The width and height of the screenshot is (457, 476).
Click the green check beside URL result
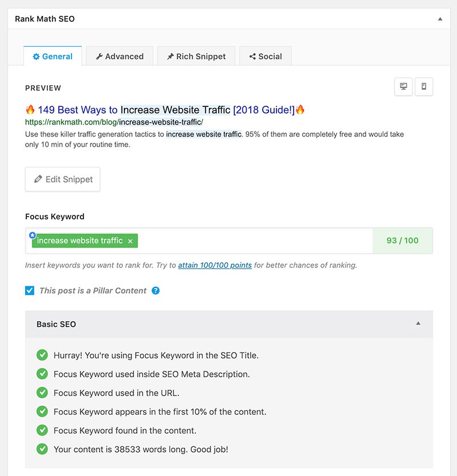(x=42, y=393)
